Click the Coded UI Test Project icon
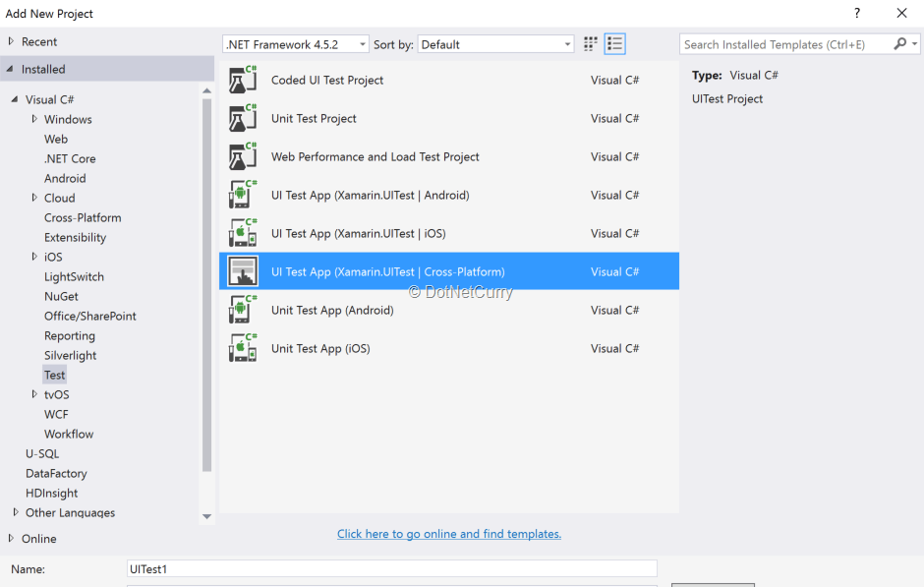924x587 pixels. pos(243,81)
